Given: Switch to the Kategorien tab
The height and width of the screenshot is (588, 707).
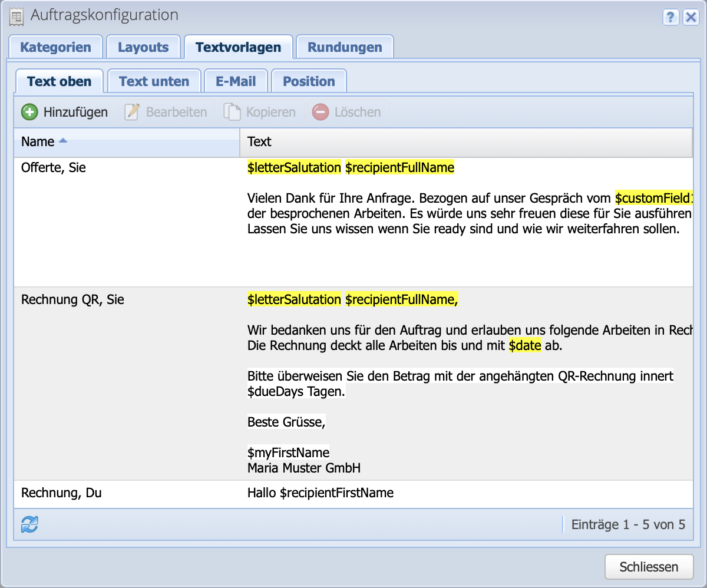Looking at the screenshot, I should click(55, 46).
